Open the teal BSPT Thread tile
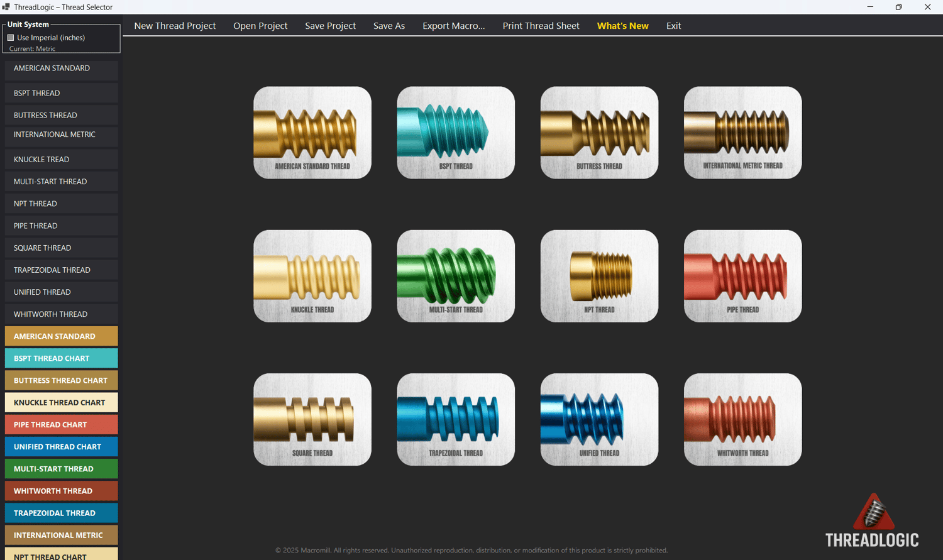Viewport: 943px width, 560px height. coord(456,133)
